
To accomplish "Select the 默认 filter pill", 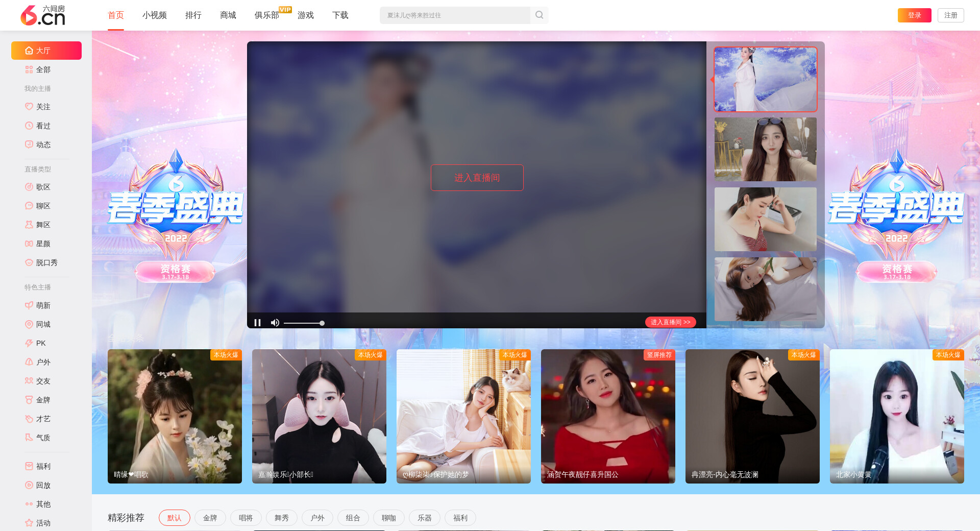I will pos(175,518).
